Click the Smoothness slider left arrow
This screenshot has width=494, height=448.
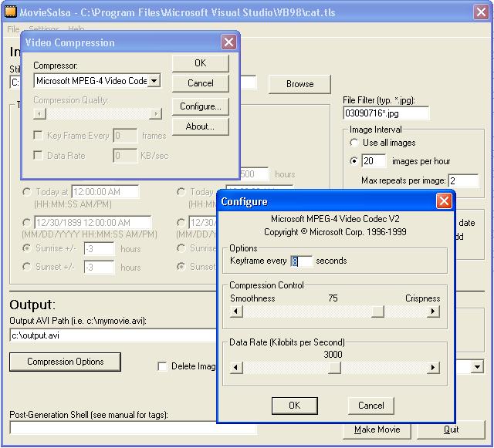coord(237,312)
